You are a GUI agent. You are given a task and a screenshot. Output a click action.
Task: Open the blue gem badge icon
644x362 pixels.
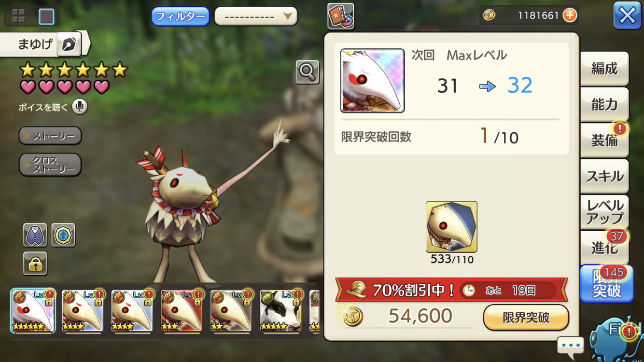click(63, 235)
